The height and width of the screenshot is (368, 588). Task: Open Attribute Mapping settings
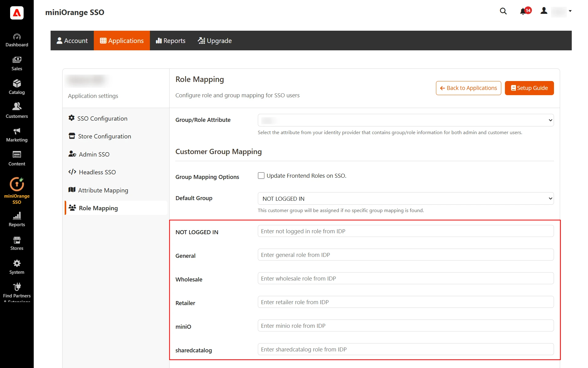pos(116,190)
